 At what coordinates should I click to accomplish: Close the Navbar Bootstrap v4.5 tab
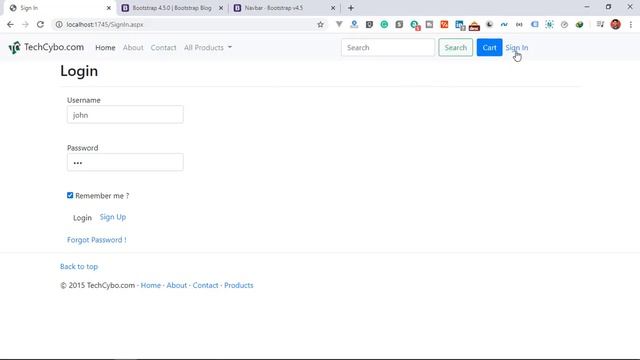coord(333,8)
